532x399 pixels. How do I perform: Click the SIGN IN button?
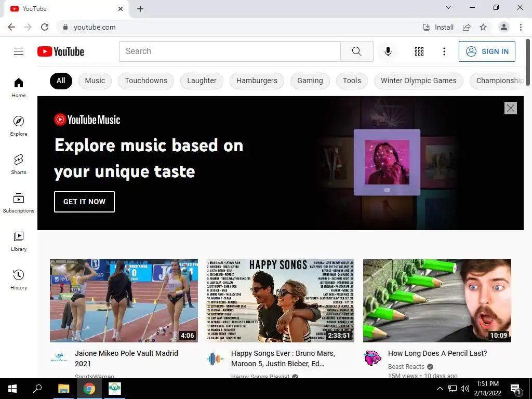487,51
